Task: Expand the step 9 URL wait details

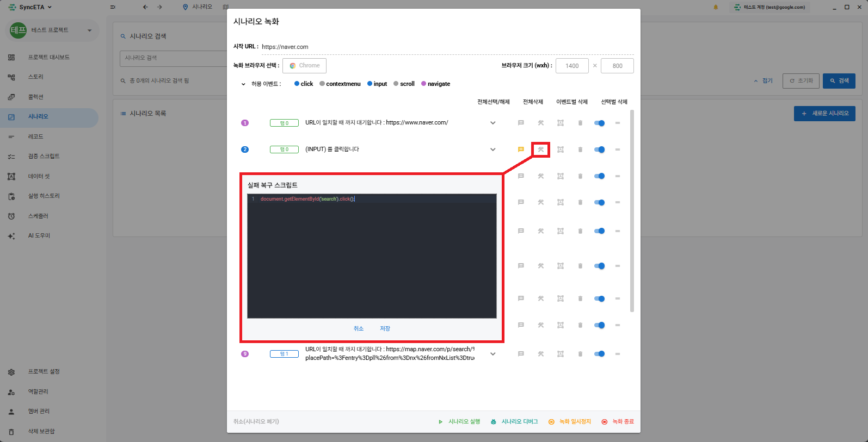Action: (x=493, y=354)
